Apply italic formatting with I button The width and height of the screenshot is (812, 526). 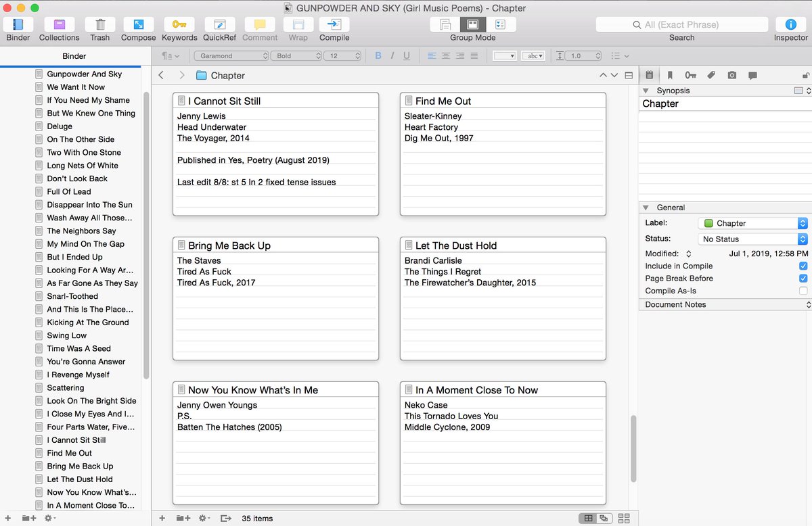point(392,56)
